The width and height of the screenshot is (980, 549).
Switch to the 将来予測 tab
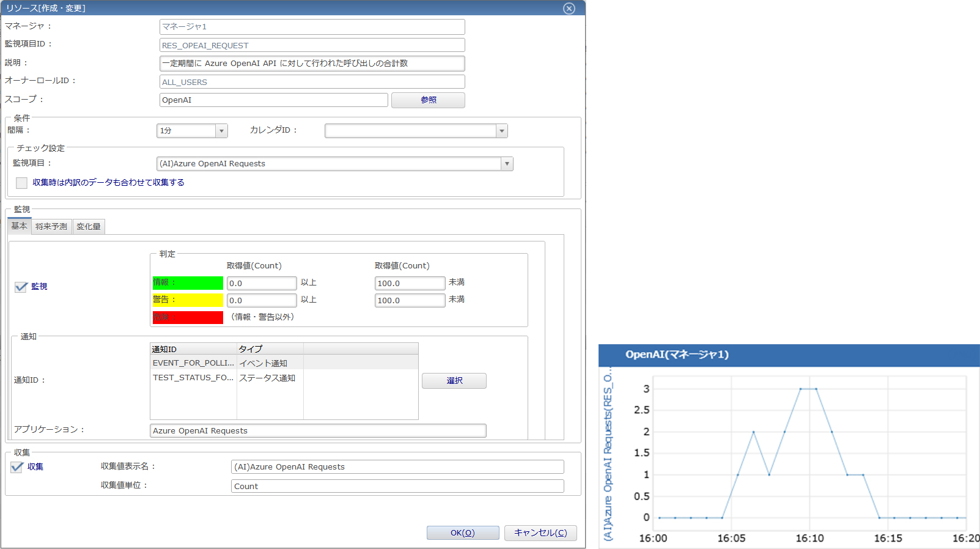[51, 227]
